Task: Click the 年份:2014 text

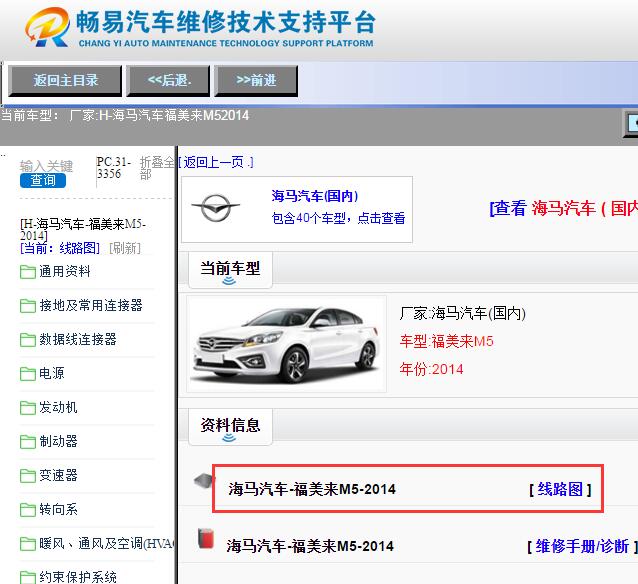Action: (431, 369)
